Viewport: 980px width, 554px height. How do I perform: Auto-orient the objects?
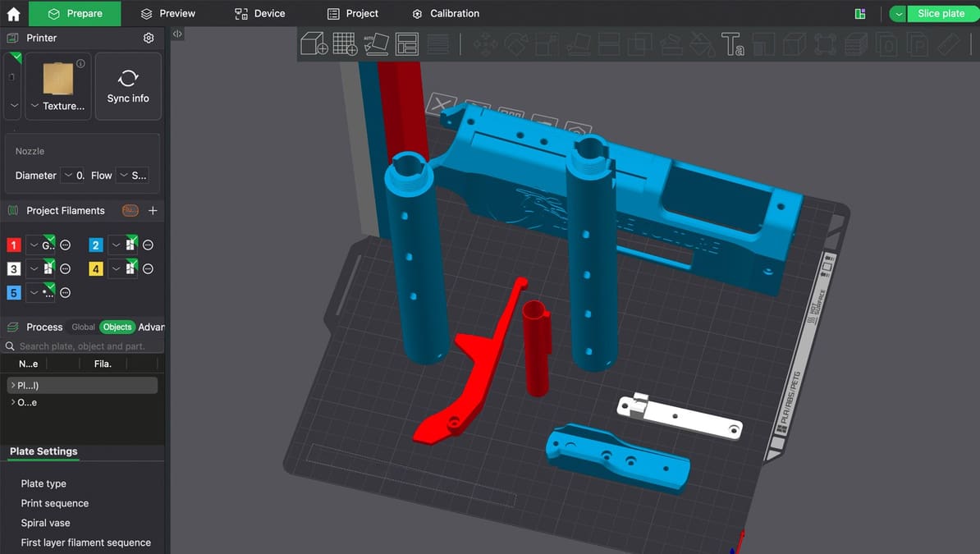pos(376,43)
